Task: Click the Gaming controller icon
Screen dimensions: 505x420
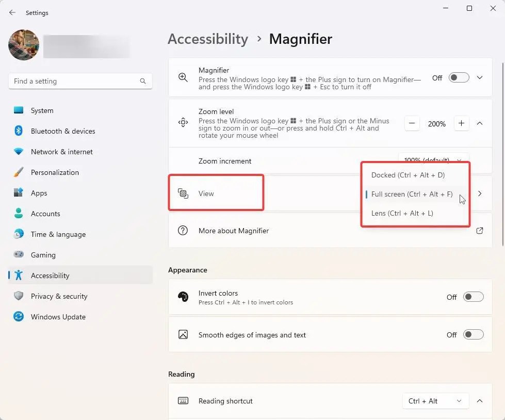Action: pyautogui.click(x=19, y=254)
